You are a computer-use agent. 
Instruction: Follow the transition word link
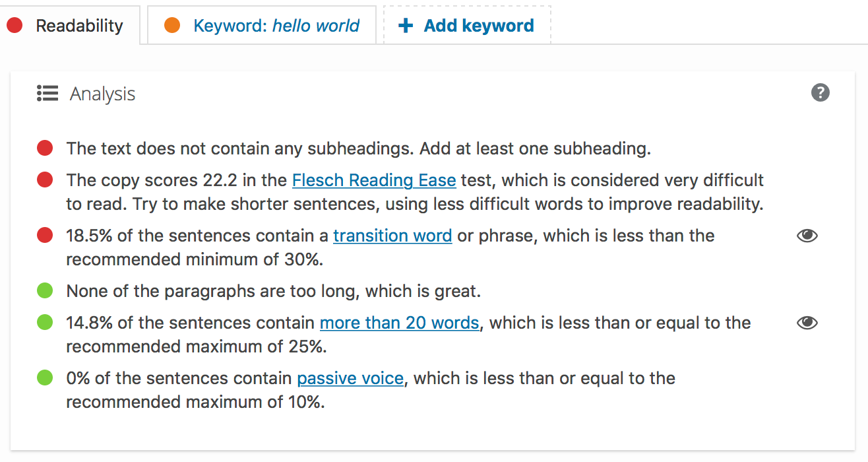tap(392, 236)
